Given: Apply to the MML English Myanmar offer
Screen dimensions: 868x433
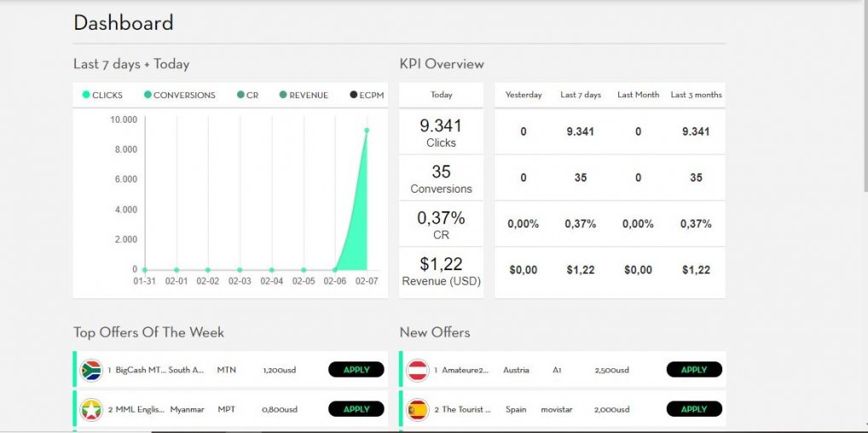Looking at the screenshot, I should pyautogui.click(x=356, y=409).
